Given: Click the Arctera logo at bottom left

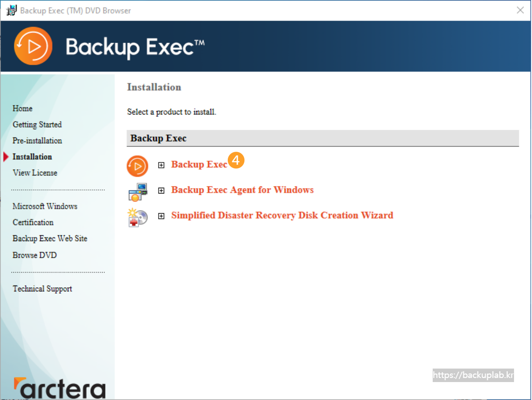Looking at the screenshot, I should tap(59, 388).
